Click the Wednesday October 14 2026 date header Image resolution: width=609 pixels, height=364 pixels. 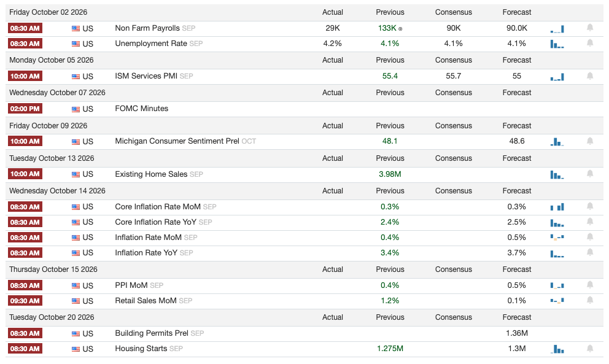click(x=57, y=191)
